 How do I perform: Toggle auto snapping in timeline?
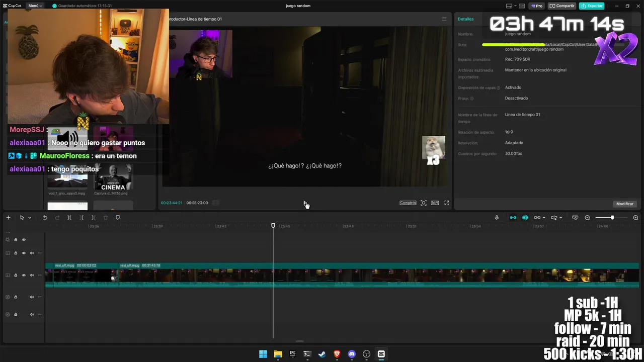[525, 218]
